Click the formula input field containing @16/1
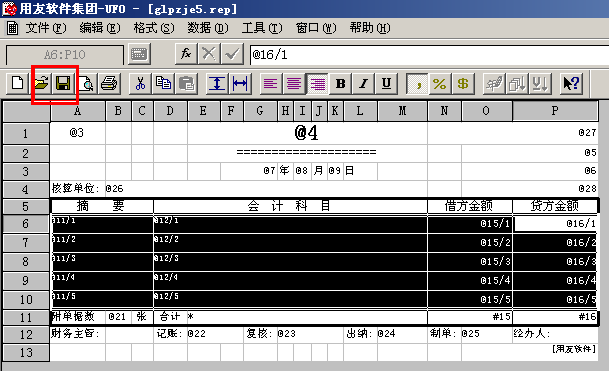 [429, 55]
